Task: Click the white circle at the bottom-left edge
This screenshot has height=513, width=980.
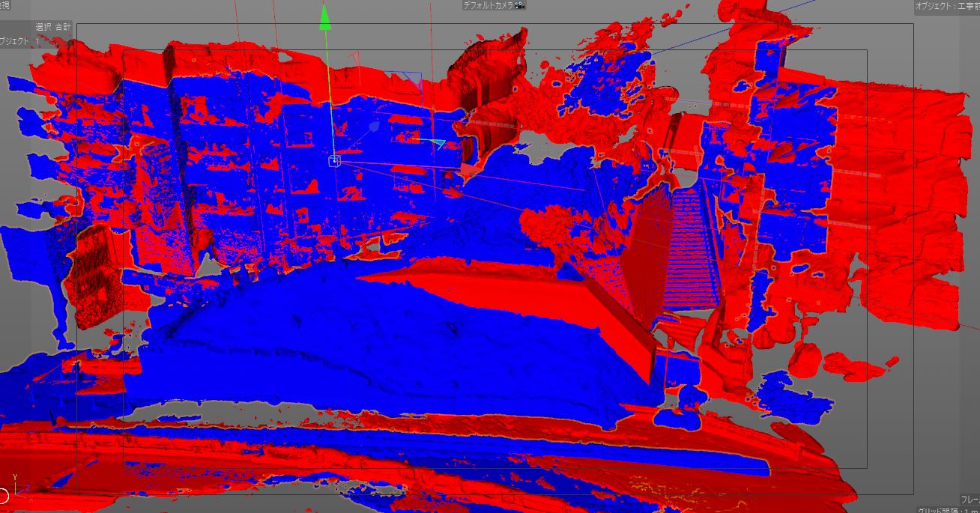Action: (x=2, y=495)
